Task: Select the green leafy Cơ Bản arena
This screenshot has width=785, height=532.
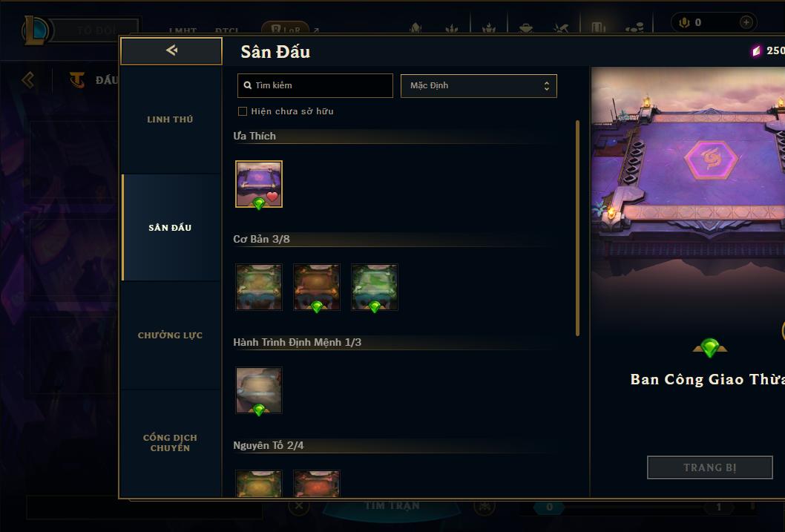Action: click(375, 287)
